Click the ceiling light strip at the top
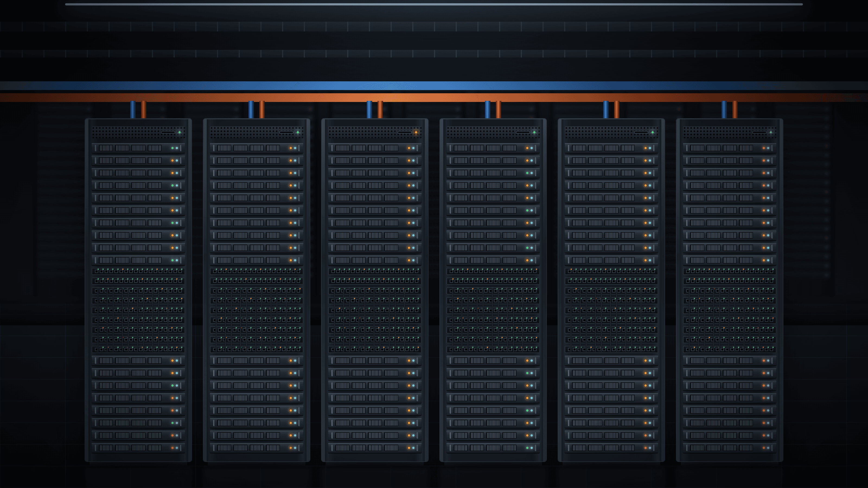Viewport: 868px width, 488px height. [x=434, y=4]
